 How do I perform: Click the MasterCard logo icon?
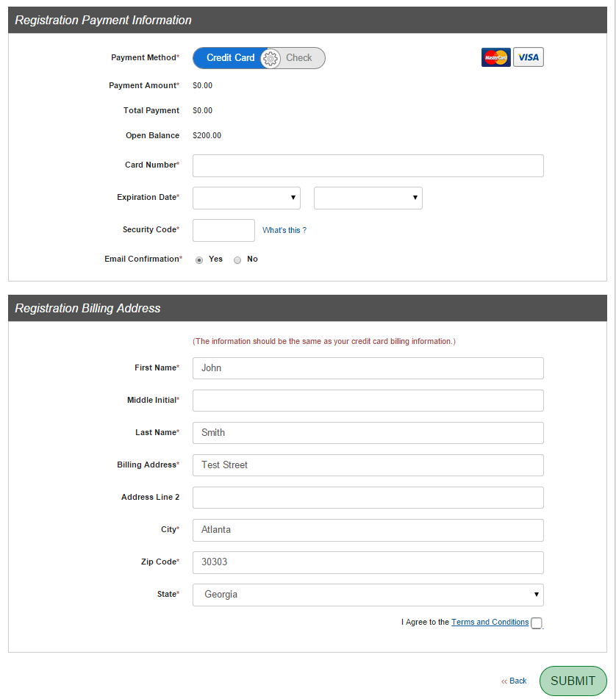tap(495, 57)
